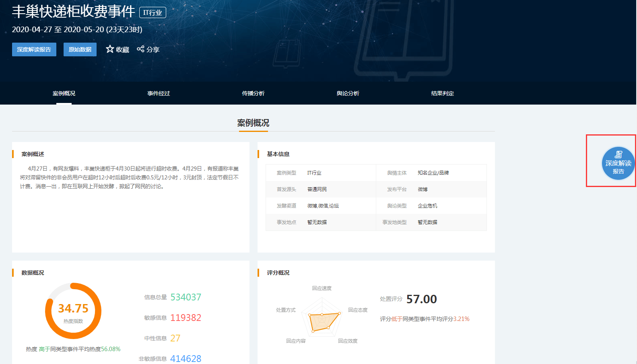Click the 敏感信息 value 119382
The width and height of the screenshot is (637, 364).
coord(186,318)
